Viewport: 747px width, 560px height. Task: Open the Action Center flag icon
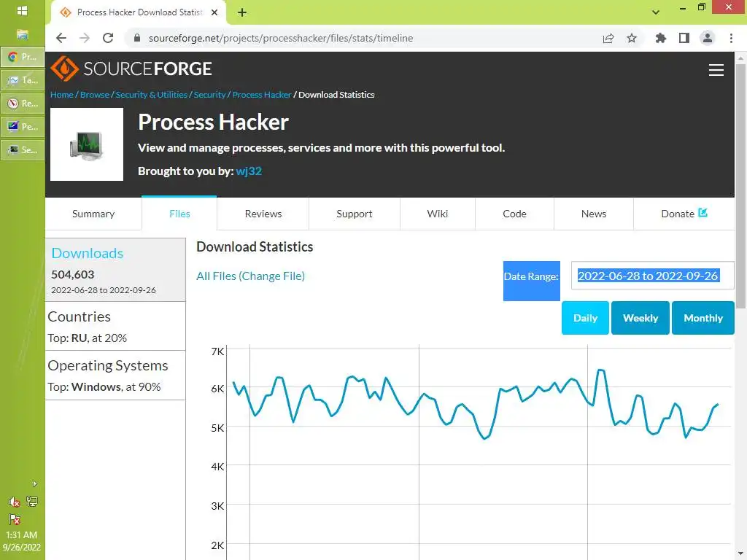tap(15, 519)
